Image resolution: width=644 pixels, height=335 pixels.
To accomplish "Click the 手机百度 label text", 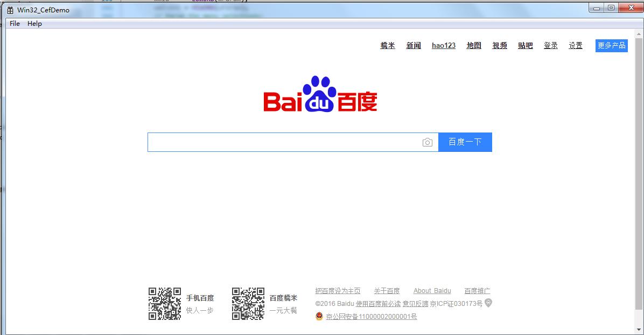I will click(x=200, y=298).
